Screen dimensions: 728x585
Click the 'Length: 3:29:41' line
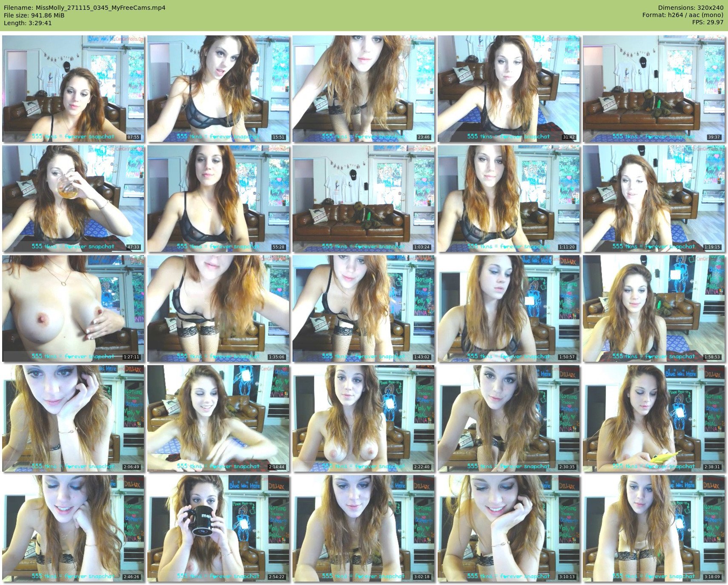[x=28, y=23]
